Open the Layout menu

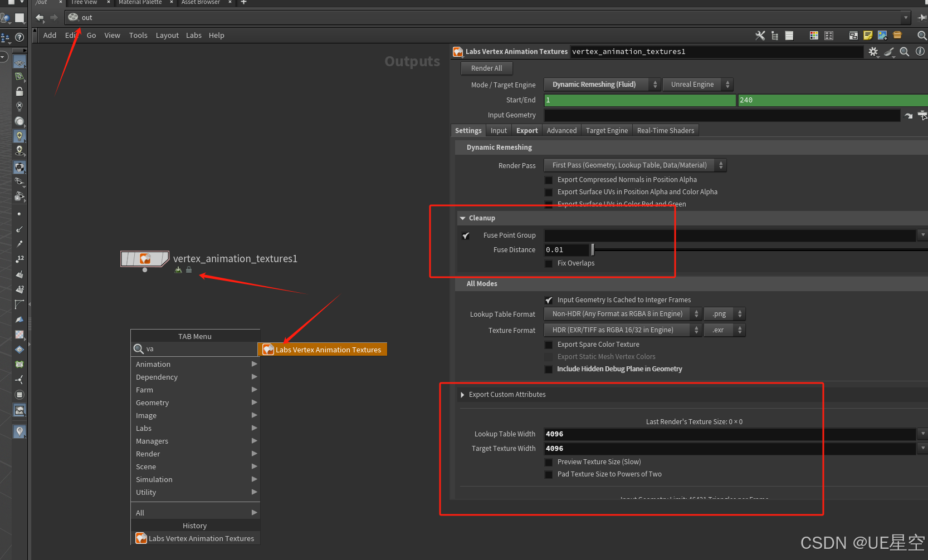click(x=167, y=36)
